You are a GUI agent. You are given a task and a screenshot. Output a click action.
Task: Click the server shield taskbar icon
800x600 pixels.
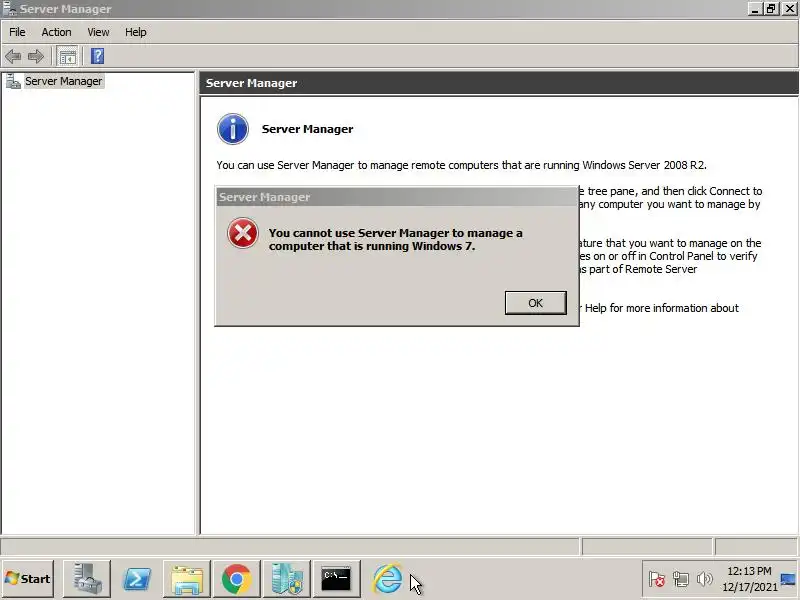(287, 579)
